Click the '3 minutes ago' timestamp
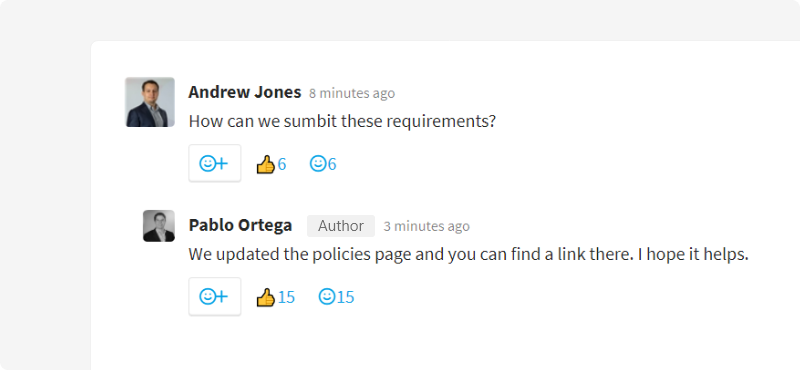Screen dimensions: 800x370 (427, 226)
